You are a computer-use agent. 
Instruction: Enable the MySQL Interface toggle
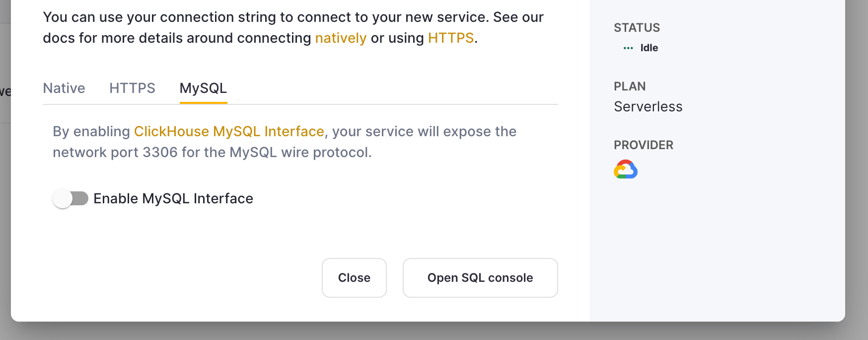click(x=70, y=198)
